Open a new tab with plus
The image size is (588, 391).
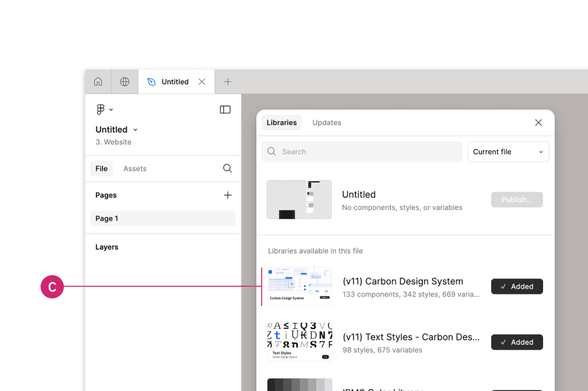[228, 82]
